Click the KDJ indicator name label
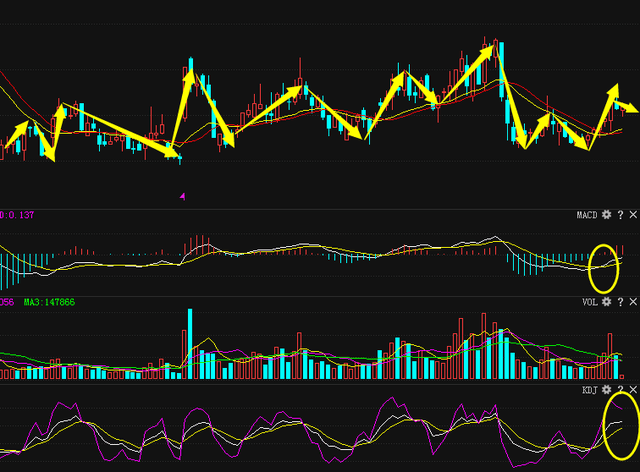 pos(589,388)
